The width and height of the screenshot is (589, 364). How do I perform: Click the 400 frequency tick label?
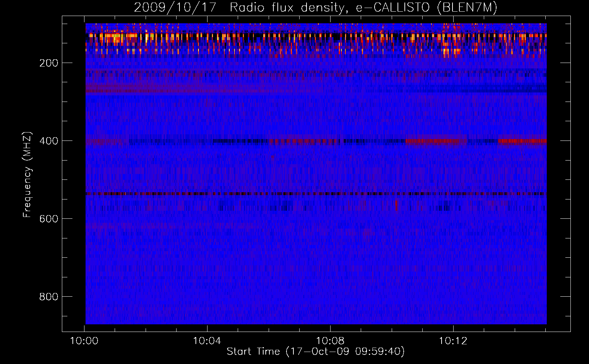pyautogui.click(x=49, y=141)
